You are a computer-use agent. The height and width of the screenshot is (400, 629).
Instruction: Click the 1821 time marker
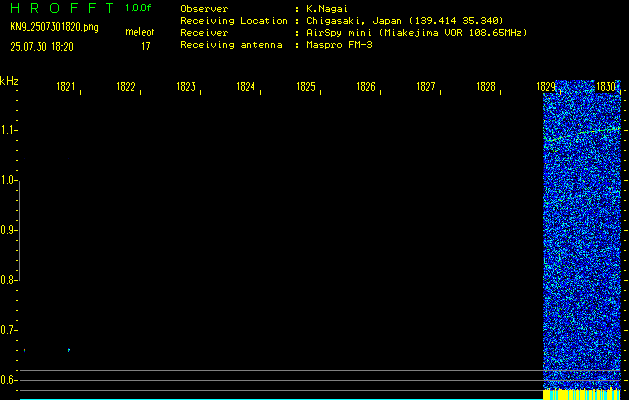click(x=66, y=87)
